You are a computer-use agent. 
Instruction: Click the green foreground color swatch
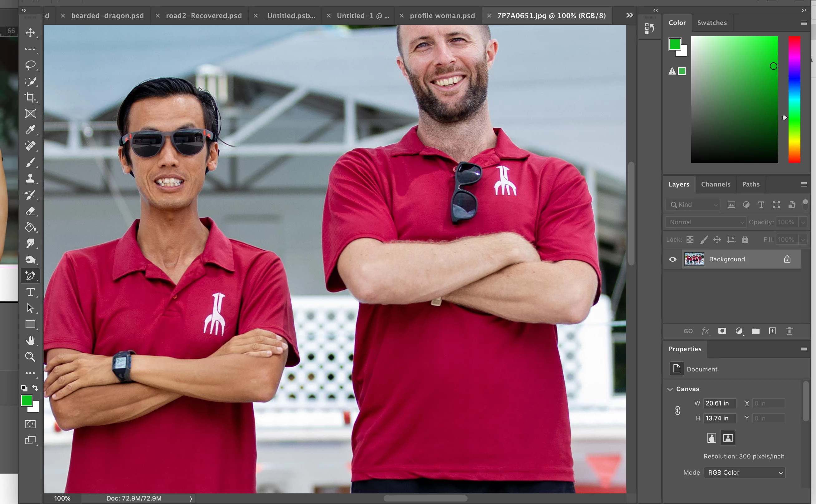coord(27,400)
